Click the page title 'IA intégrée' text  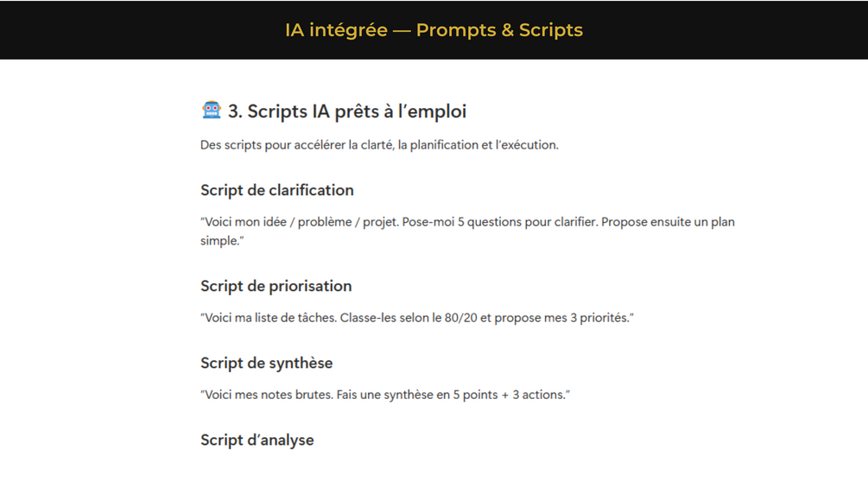pyautogui.click(x=336, y=30)
